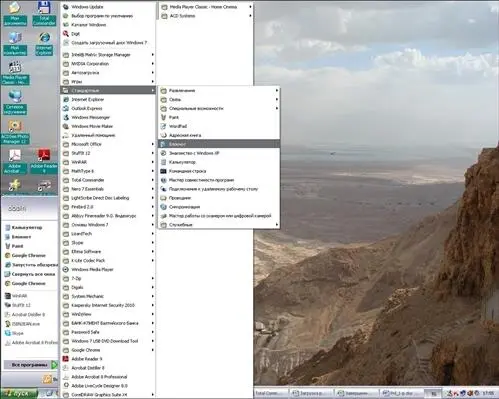
Task: Expand the NVIDIA Corporation folder arrow
Action: click(x=153, y=64)
